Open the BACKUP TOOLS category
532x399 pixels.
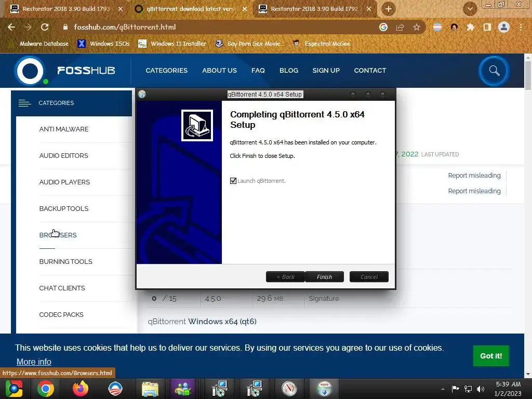tap(64, 209)
